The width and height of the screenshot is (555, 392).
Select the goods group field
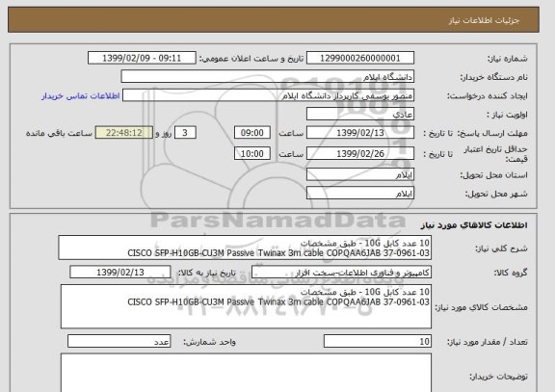tap(341, 272)
